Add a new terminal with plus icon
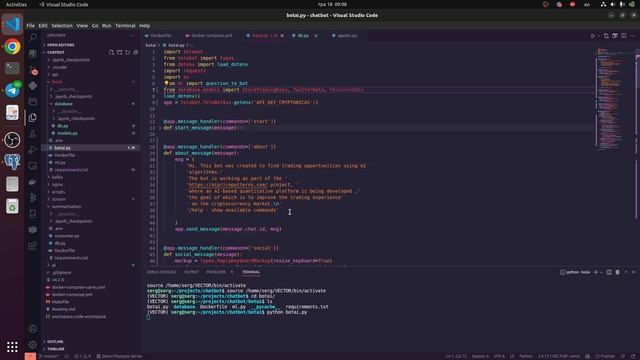This screenshot has width=640, height=360. [x=596, y=272]
